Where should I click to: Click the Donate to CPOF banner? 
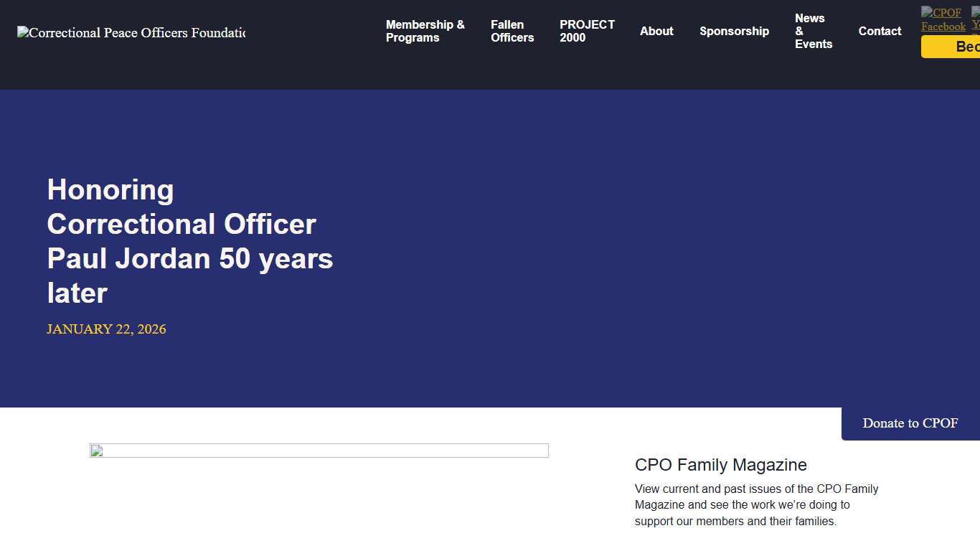tap(910, 423)
